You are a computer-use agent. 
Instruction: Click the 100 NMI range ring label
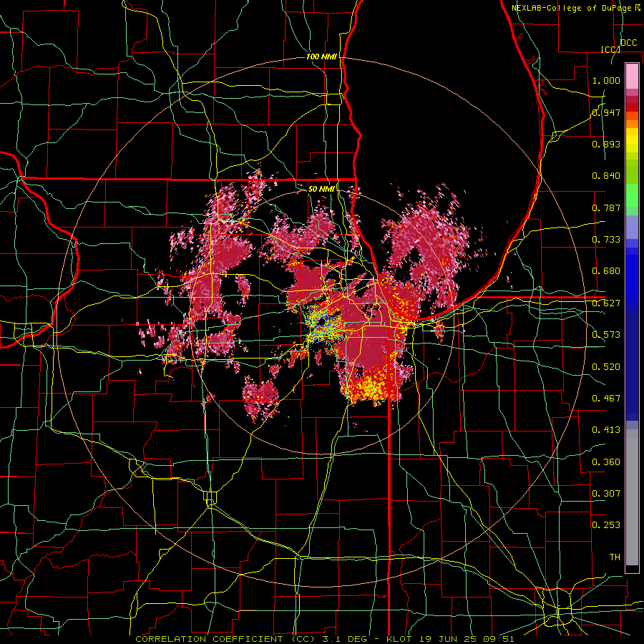coord(321,57)
